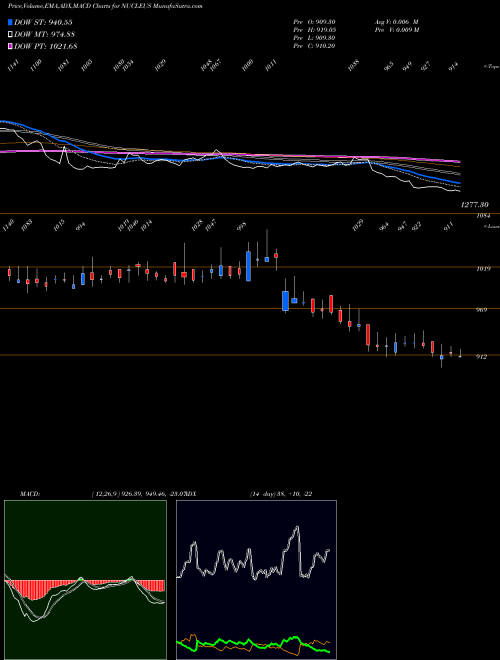Viewport: 500px width, 660px height.
Task: Click the 1084 price axis label
Action: (x=483, y=216)
